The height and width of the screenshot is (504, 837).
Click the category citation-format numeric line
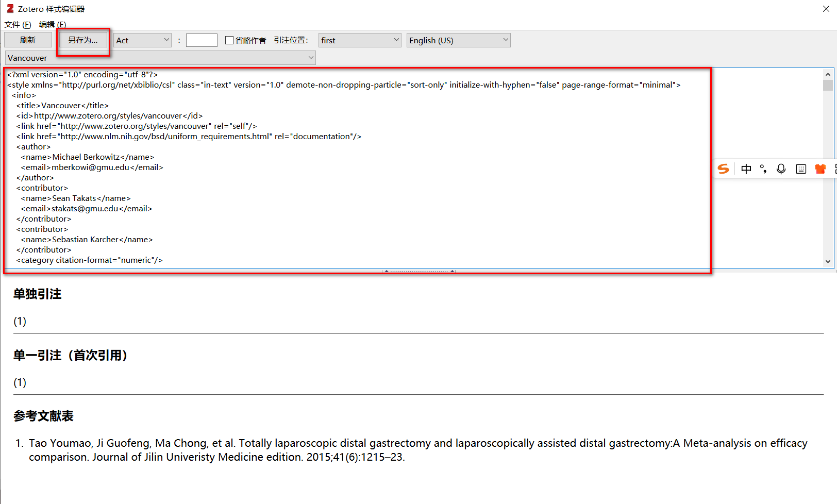click(89, 260)
